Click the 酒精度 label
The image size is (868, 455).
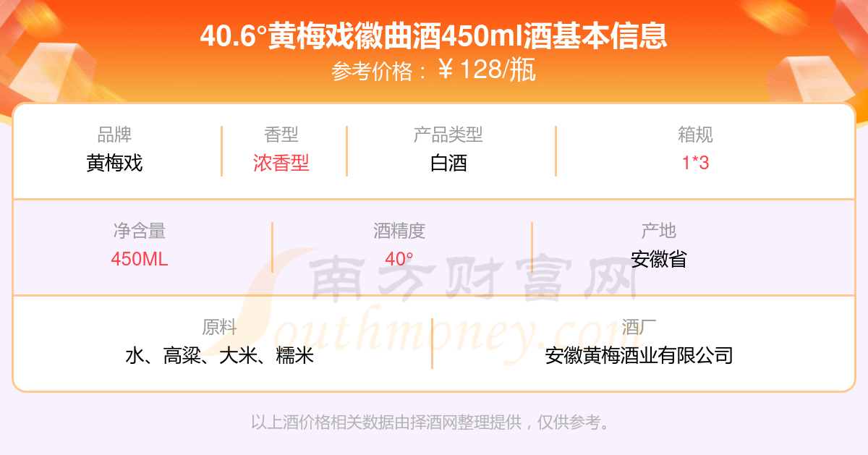399,231
